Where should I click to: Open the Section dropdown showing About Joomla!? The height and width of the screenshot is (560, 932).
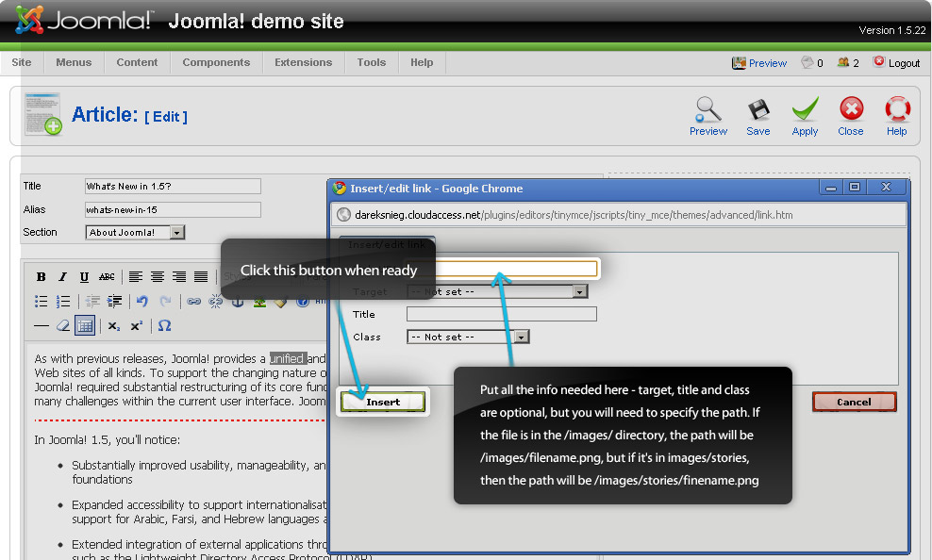tap(135, 232)
